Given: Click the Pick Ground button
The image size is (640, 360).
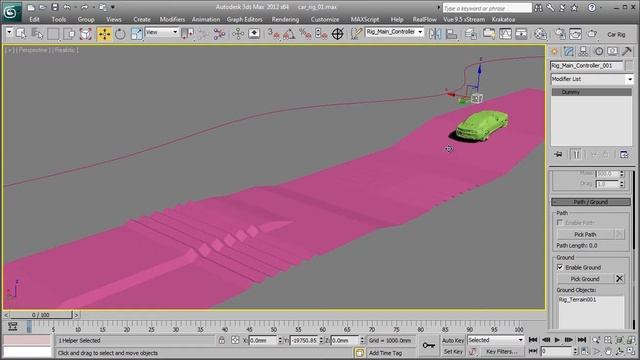Looking at the screenshot, I should [585, 279].
